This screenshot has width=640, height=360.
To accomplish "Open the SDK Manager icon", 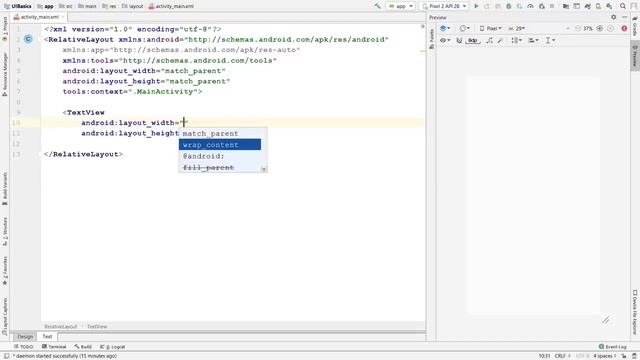I will [x=609, y=6].
